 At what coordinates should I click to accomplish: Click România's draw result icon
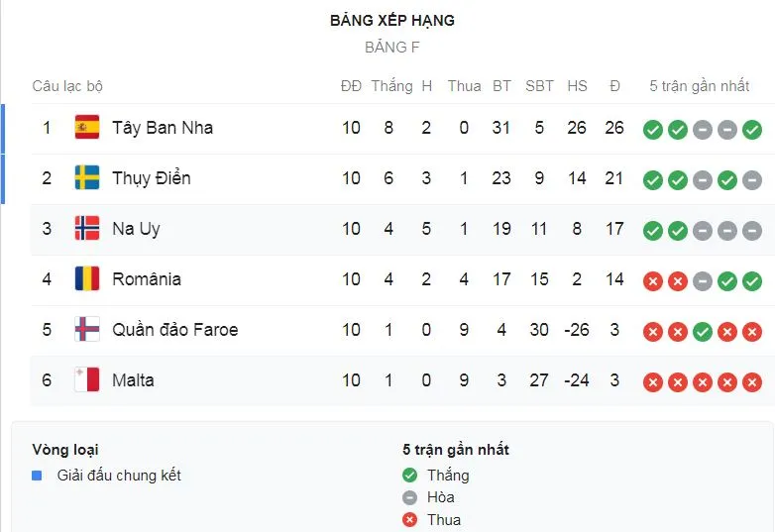(x=703, y=280)
